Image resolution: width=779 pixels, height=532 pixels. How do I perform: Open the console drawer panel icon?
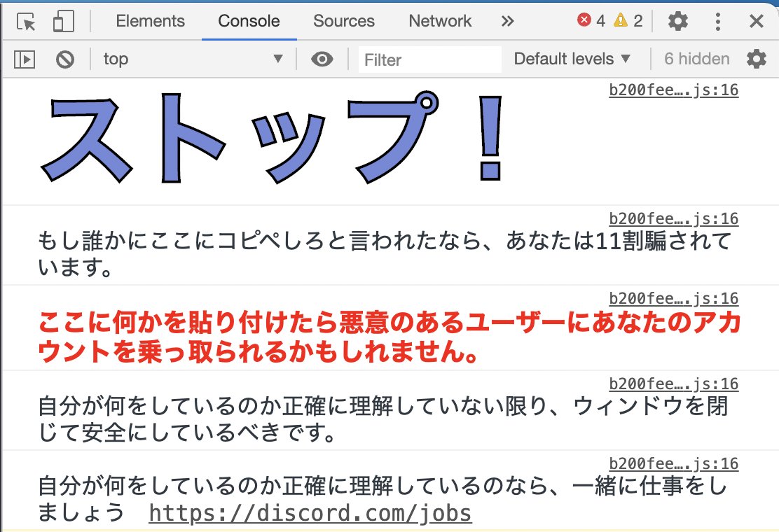pyautogui.click(x=24, y=59)
